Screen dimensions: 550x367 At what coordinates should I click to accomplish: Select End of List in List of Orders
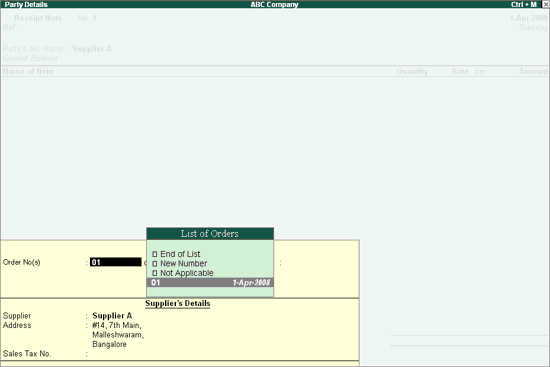click(x=180, y=254)
